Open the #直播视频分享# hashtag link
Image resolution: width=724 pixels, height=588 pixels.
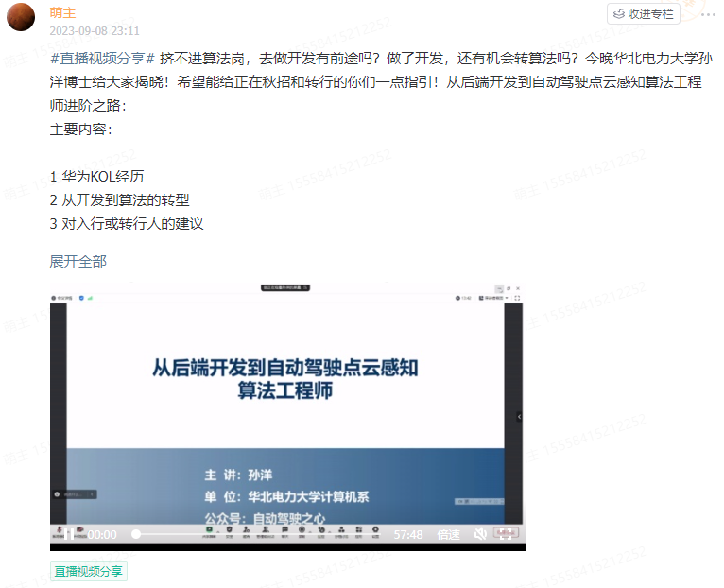click(102, 59)
